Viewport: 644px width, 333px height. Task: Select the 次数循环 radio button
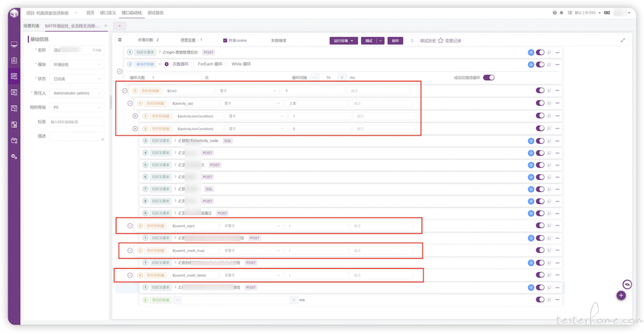(x=167, y=64)
